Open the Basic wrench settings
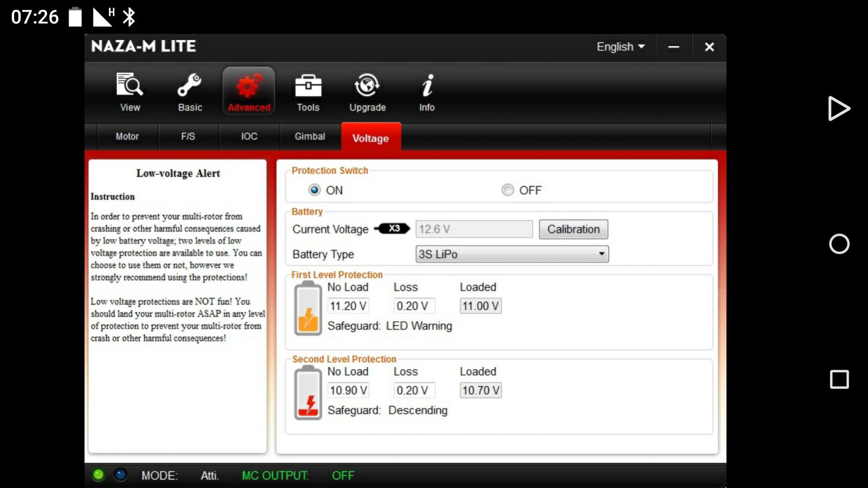 click(x=190, y=92)
